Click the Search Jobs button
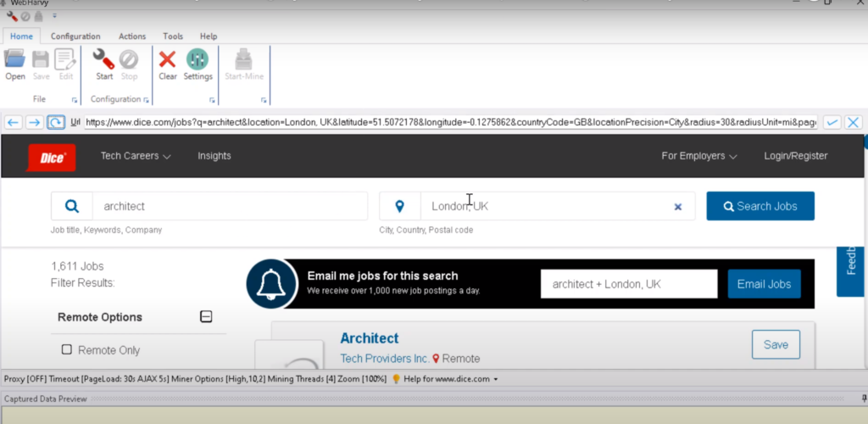 [x=759, y=206]
